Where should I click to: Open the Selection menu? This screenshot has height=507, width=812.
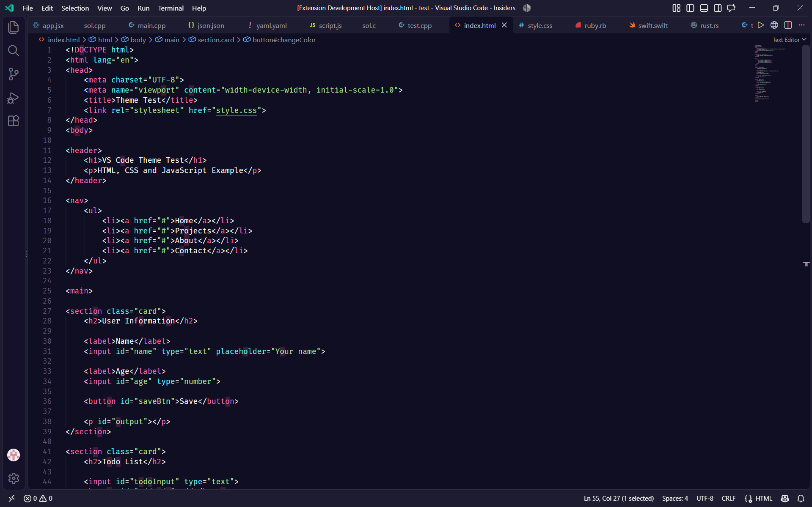pyautogui.click(x=75, y=8)
